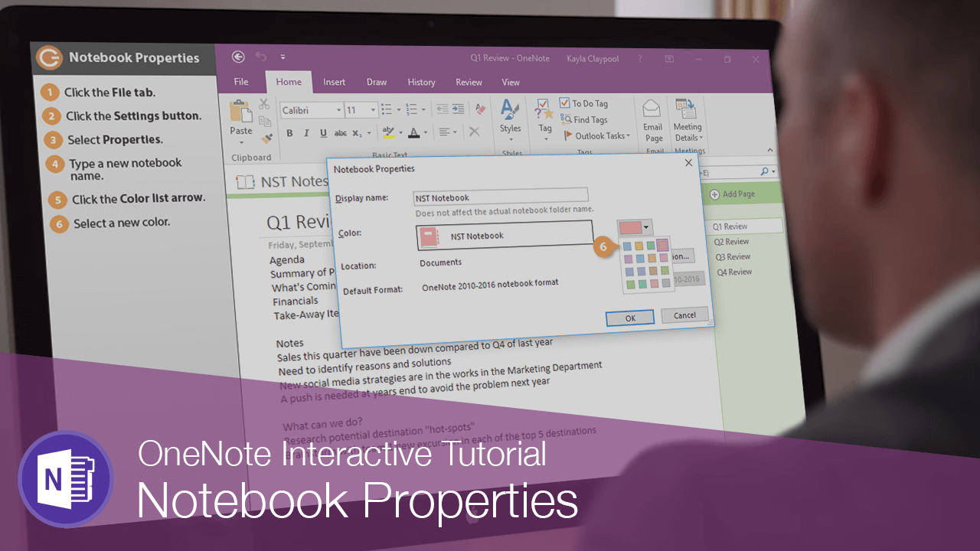Click the Delete X icon in ribbon
The height and width of the screenshot is (551, 980).
[x=475, y=132]
